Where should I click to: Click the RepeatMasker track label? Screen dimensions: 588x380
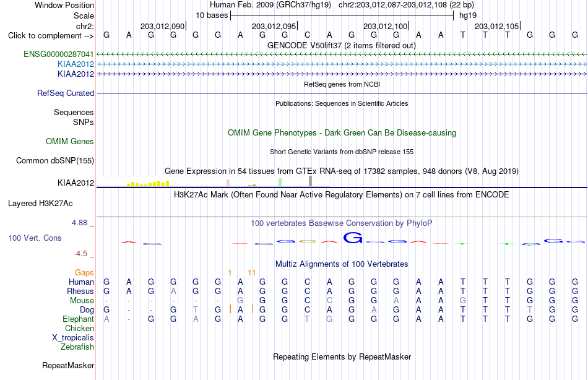pos(68,365)
